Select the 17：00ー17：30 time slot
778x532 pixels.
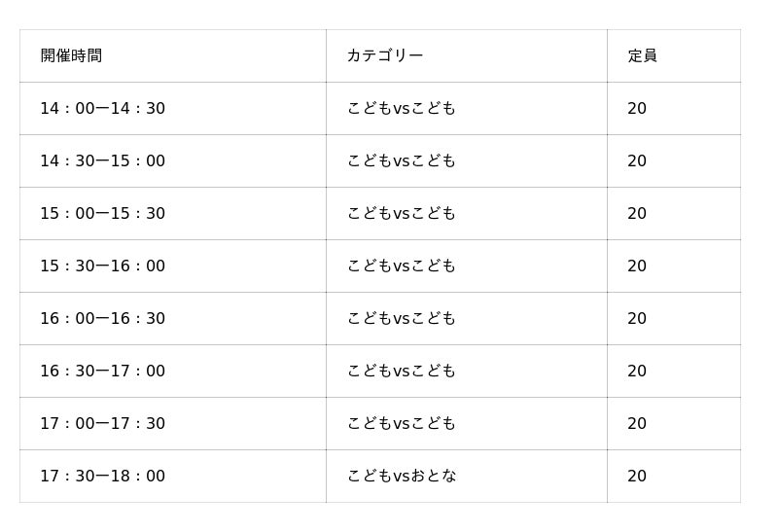pyautogui.click(x=102, y=424)
